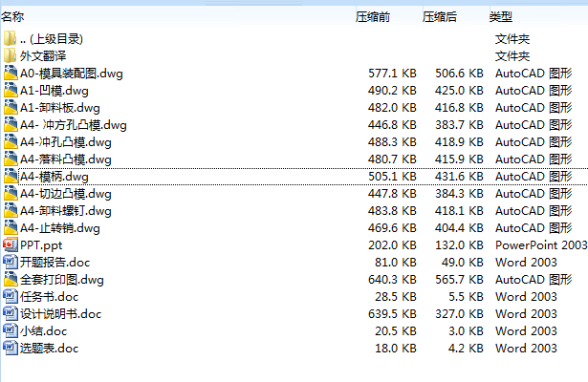Image resolution: width=588 pixels, height=382 pixels.
Task: Click the Word icon of 小结.doc
Action: click(11, 331)
